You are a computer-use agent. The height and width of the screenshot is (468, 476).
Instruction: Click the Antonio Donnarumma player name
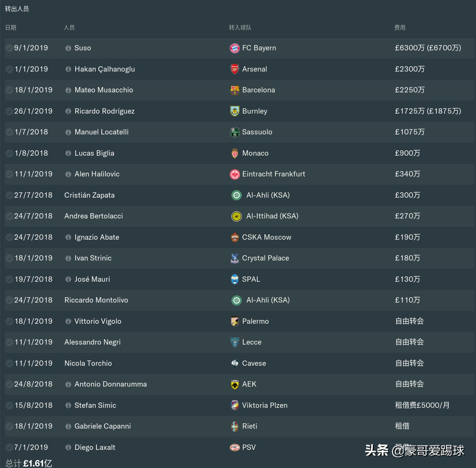pyautogui.click(x=110, y=384)
